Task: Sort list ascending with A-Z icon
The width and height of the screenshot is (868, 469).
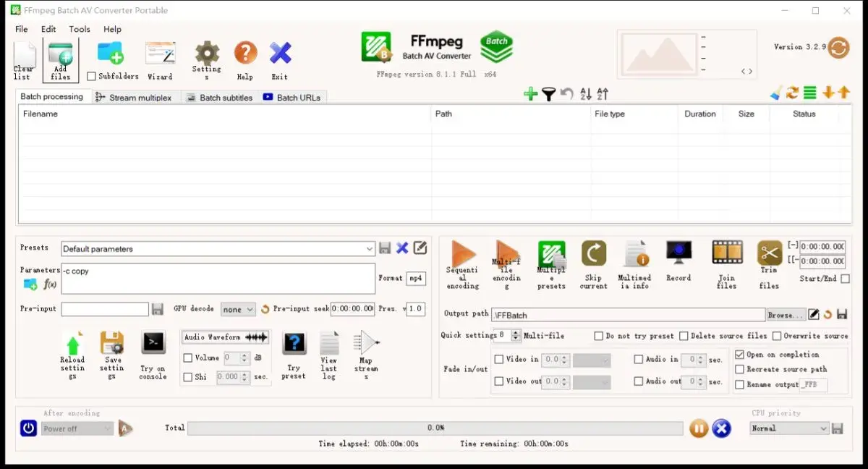Action: point(586,94)
